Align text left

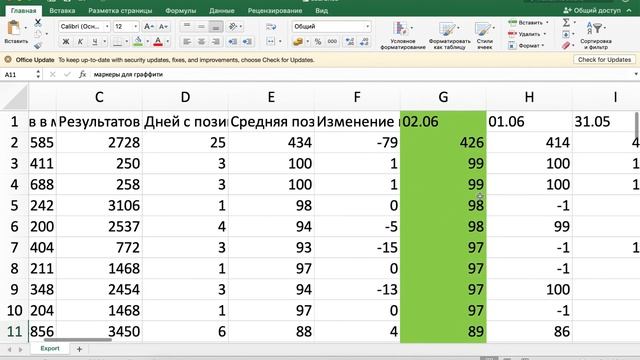[x=187, y=41]
